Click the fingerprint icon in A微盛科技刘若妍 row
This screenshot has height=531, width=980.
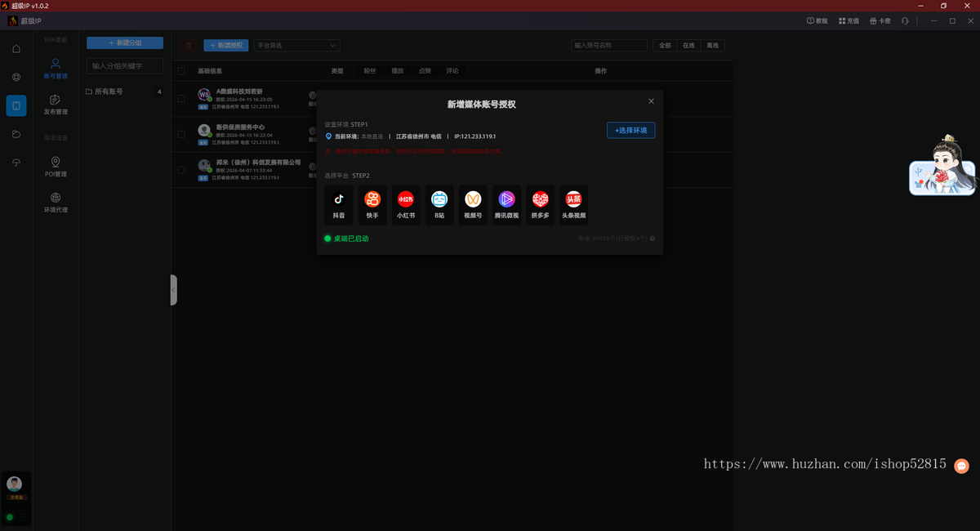point(313,96)
